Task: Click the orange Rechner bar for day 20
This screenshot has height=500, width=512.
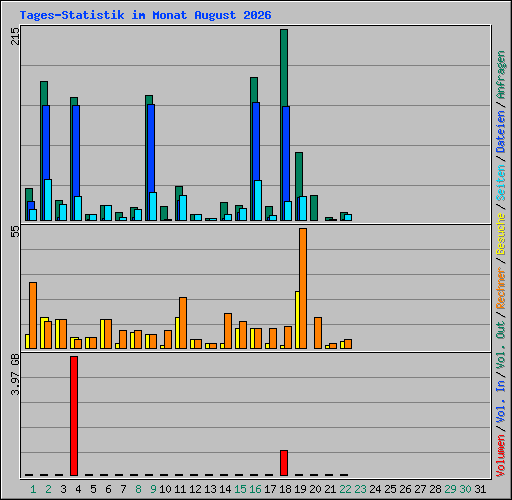Action: [x=318, y=333]
